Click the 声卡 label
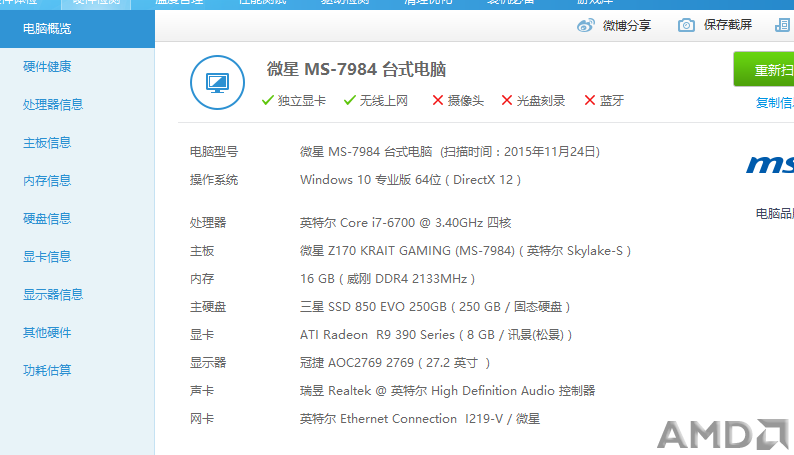Screen dimensions: 794x455 tap(202, 391)
